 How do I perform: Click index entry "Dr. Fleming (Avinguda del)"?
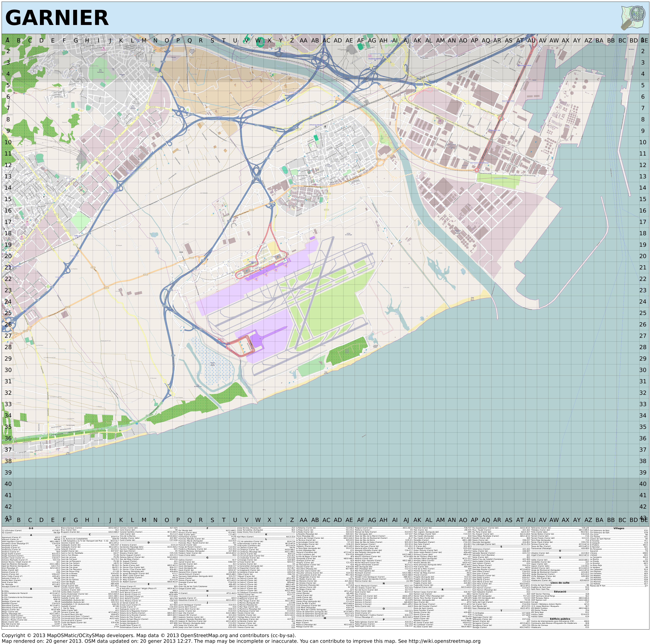coord(149,572)
